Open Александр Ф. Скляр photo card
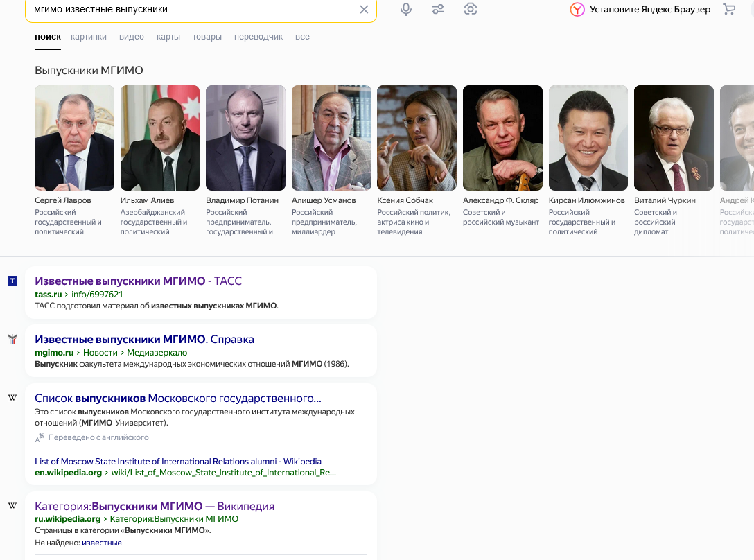754x560 pixels. coord(502,138)
